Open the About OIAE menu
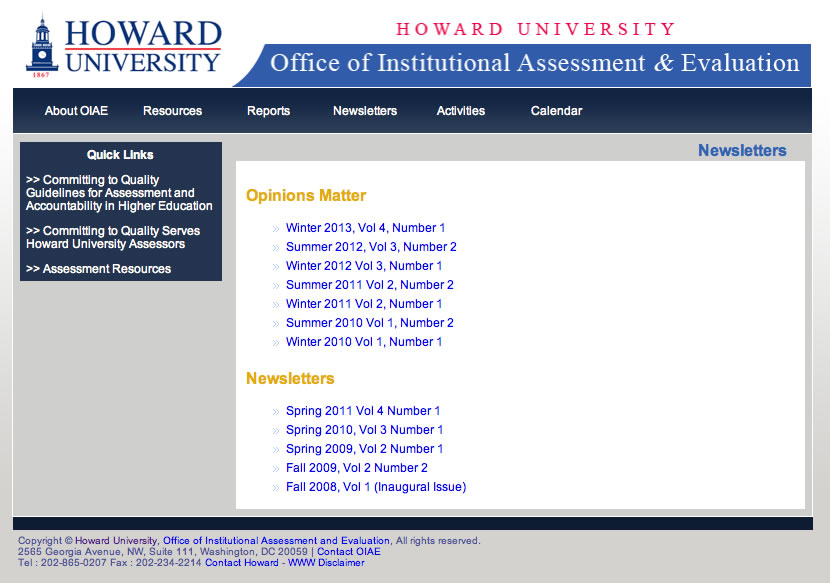This screenshot has height=583, width=830. click(x=76, y=111)
